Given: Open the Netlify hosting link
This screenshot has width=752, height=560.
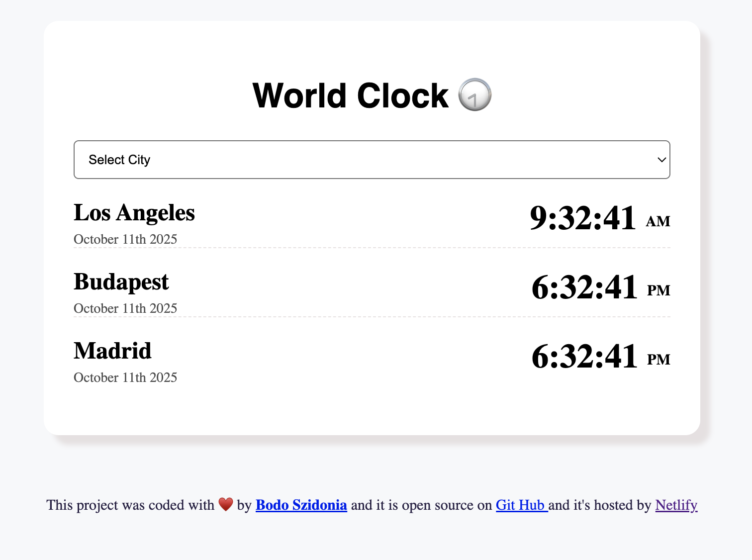Looking at the screenshot, I should (676, 505).
